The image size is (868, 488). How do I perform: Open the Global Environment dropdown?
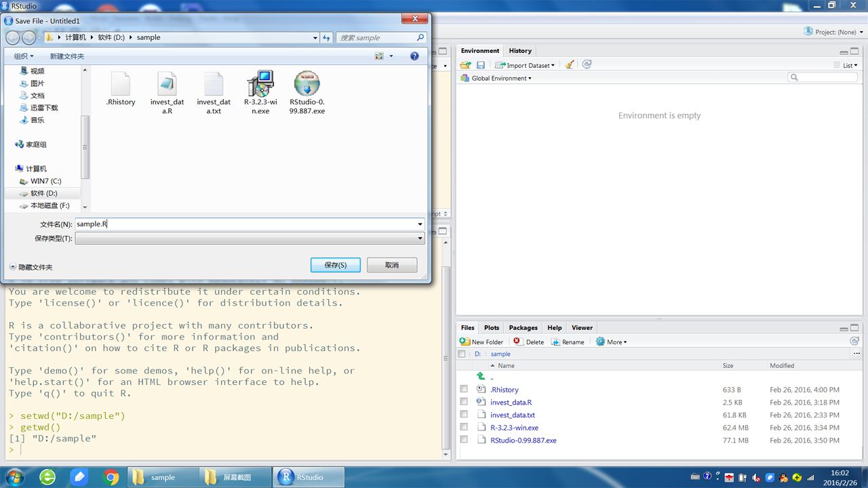496,78
